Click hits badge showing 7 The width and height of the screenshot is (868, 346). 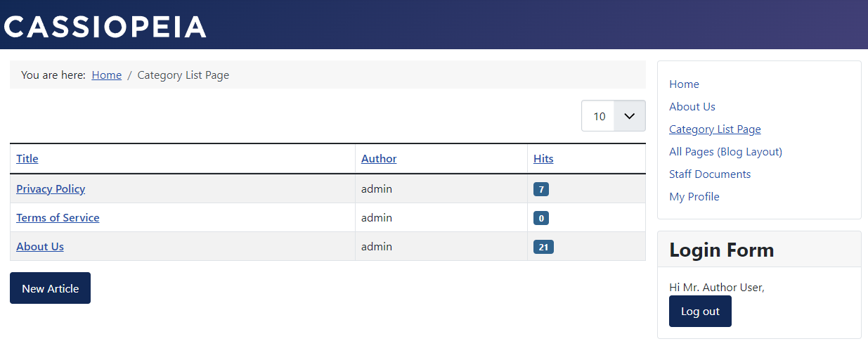(541, 189)
